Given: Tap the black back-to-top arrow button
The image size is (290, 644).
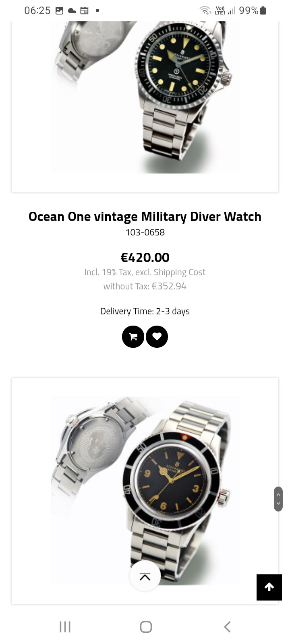Looking at the screenshot, I should tap(269, 587).
